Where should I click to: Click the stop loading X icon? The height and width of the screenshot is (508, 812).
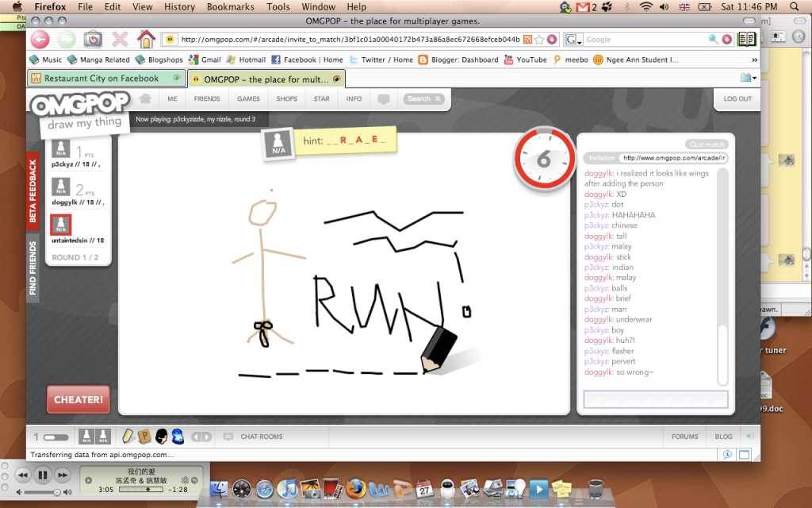coord(120,39)
